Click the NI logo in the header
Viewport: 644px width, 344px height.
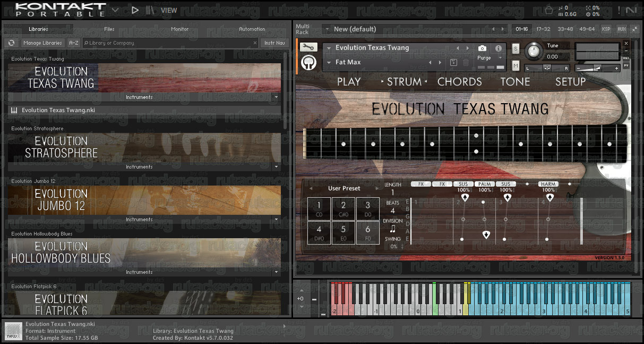[631, 10]
